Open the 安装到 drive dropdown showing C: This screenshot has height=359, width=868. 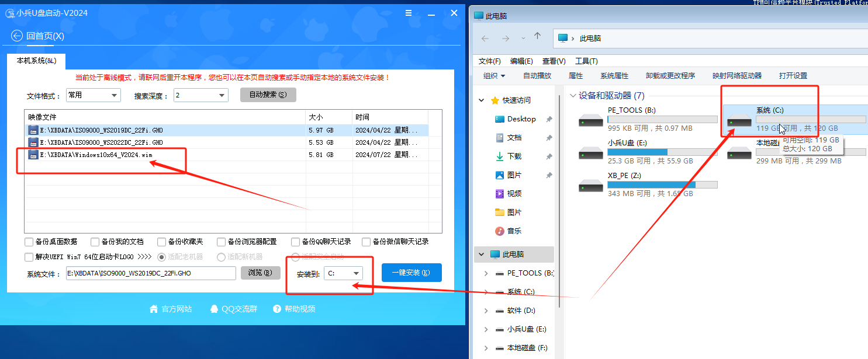pos(343,273)
